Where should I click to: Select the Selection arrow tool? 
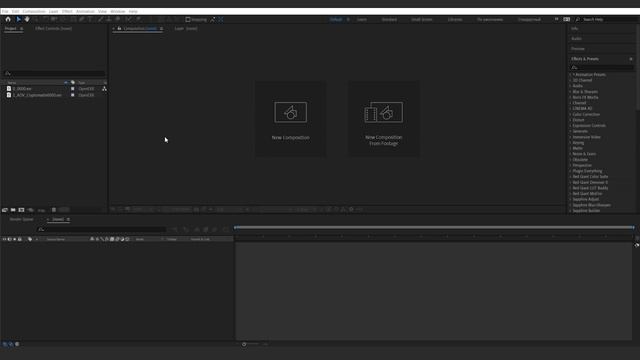pyautogui.click(x=18, y=19)
